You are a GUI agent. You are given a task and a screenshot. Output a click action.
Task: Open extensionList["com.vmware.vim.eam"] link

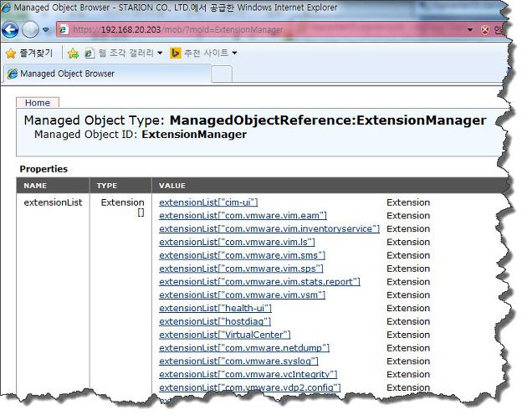click(243, 216)
